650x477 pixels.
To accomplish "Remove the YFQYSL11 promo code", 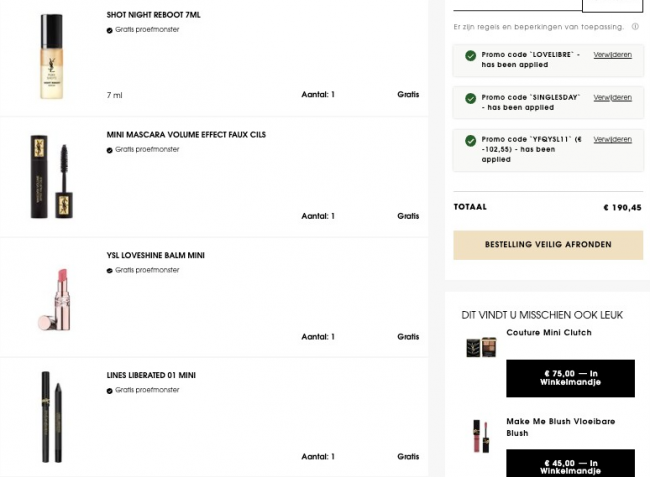I will [x=612, y=140].
